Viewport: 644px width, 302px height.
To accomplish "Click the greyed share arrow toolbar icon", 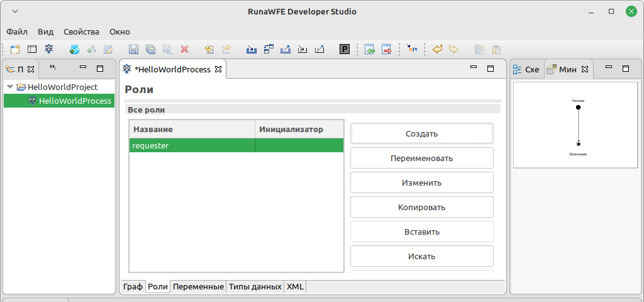I will tap(226, 50).
